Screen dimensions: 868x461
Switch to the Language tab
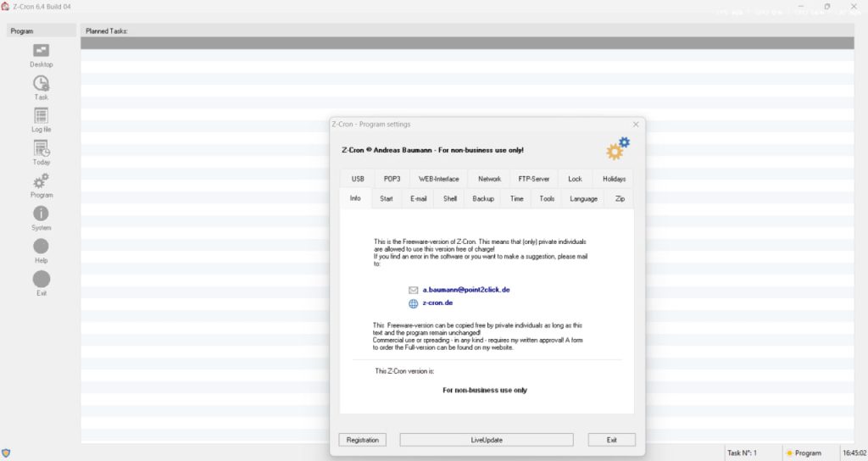[583, 198]
